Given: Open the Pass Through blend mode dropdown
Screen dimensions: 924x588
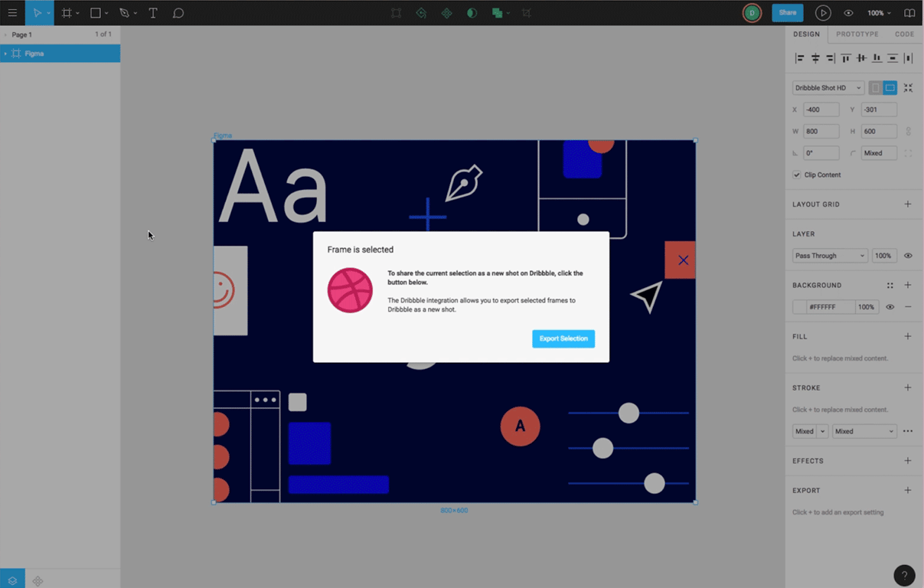Looking at the screenshot, I should point(829,256).
